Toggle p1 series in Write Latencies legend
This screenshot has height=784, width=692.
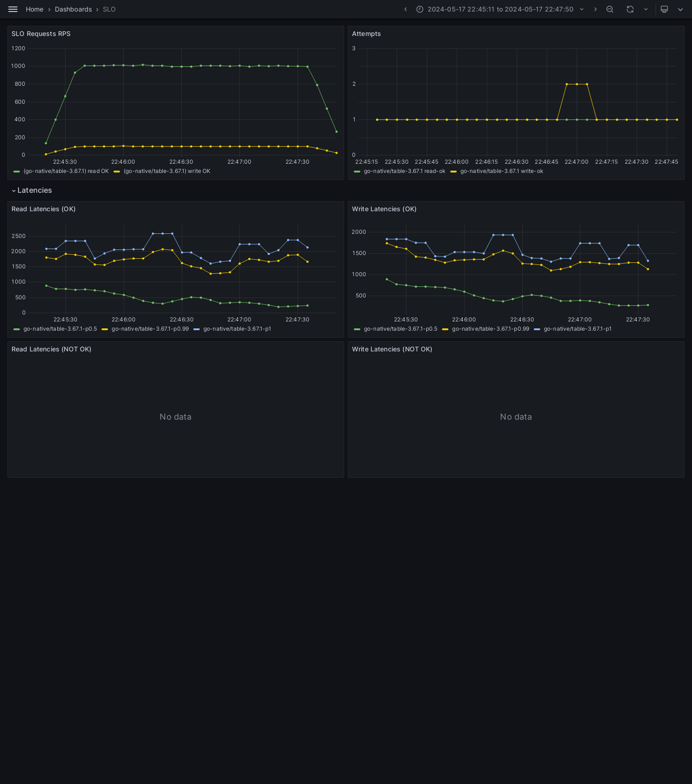pos(578,329)
